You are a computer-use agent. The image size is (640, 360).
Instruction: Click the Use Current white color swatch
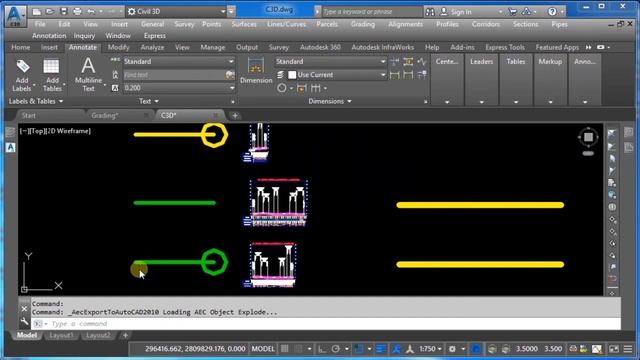(292, 75)
